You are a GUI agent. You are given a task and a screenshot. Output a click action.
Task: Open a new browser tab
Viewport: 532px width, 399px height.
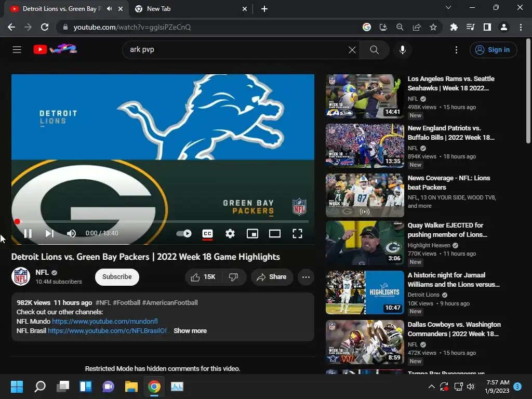(264, 9)
